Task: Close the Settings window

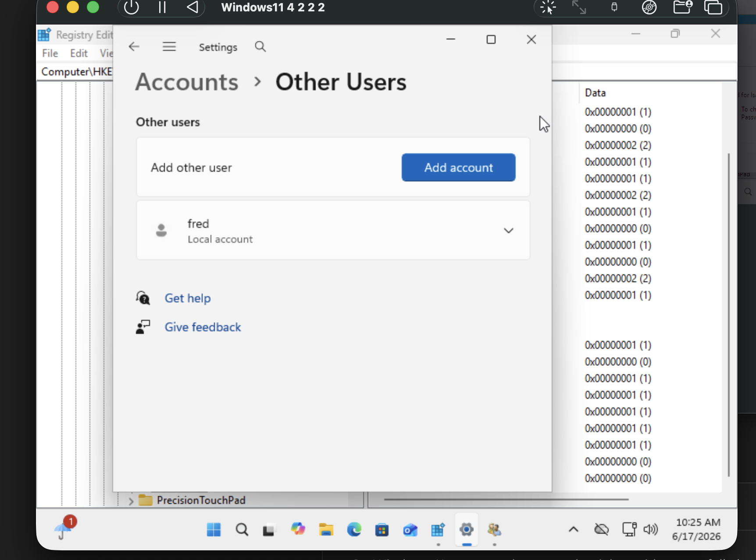Action: (531, 39)
